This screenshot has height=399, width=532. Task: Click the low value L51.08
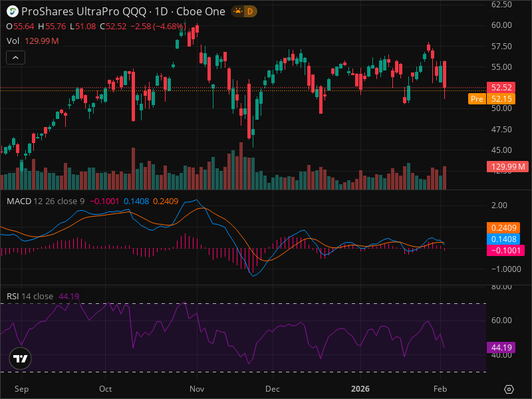pos(82,27)
